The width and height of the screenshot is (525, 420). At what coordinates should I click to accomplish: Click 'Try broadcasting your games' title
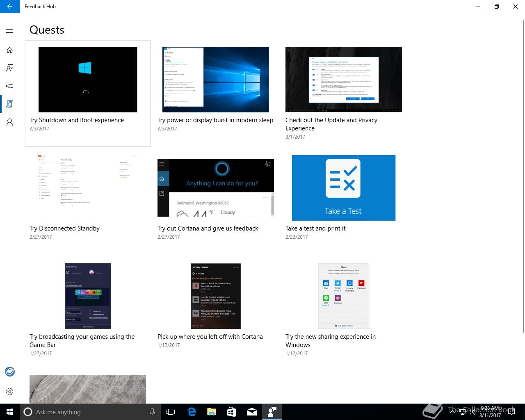(82, 341)
